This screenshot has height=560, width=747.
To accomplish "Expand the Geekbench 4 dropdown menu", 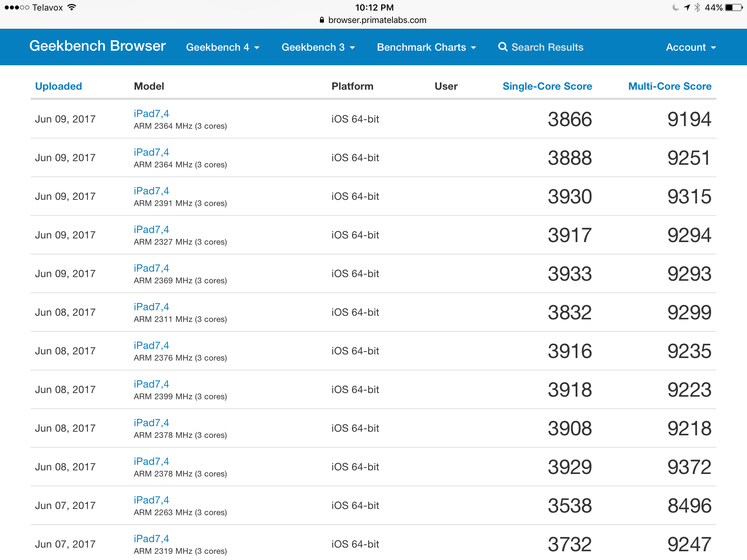I will click(222, 47).
